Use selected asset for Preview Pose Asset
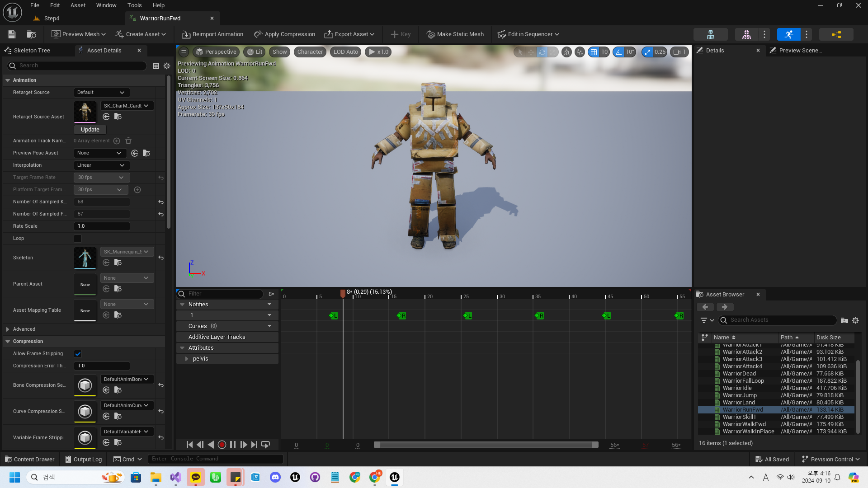The height and width of the screenshot is (488, 868). click(135, 153)
